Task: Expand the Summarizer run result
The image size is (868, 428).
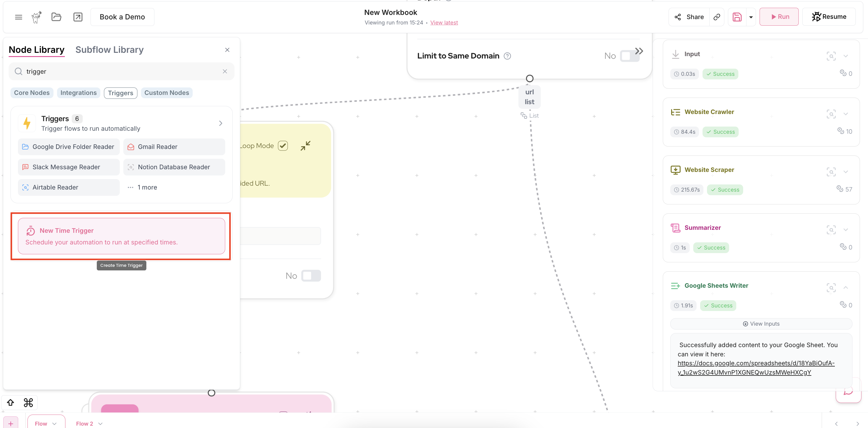Action: click(845, 230)
